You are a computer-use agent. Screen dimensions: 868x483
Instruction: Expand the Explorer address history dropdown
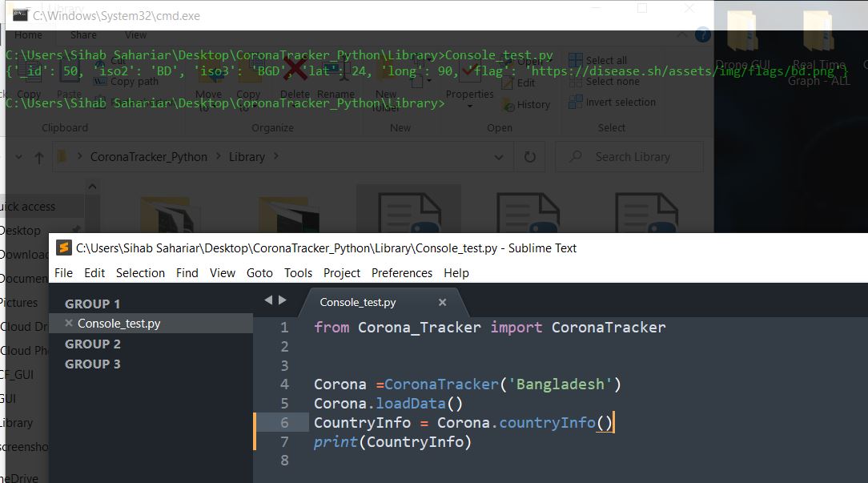[x=499, y=157]
